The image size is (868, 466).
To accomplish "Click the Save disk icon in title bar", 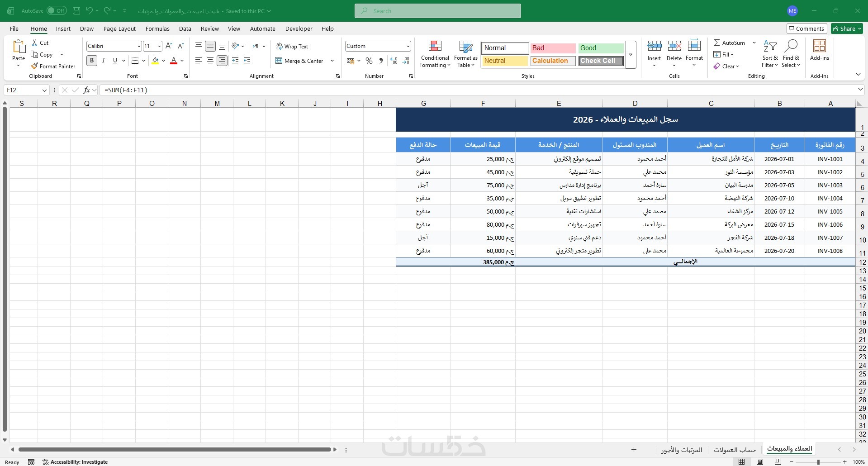I will tap(76, 11).
